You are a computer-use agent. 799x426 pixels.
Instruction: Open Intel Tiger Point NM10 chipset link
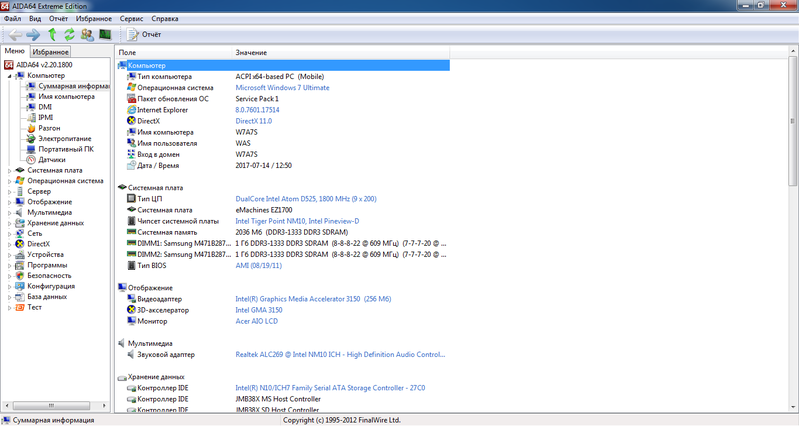pos(297,221)
